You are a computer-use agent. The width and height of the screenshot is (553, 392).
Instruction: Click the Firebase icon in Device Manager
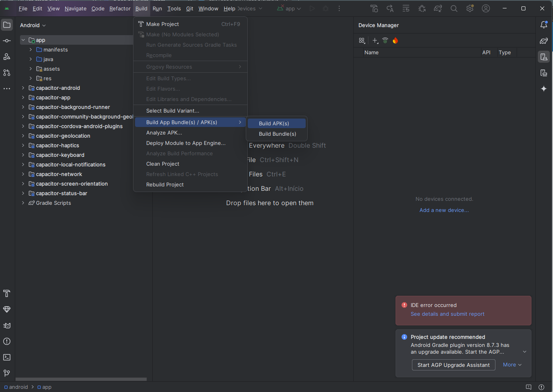point(395,40)
